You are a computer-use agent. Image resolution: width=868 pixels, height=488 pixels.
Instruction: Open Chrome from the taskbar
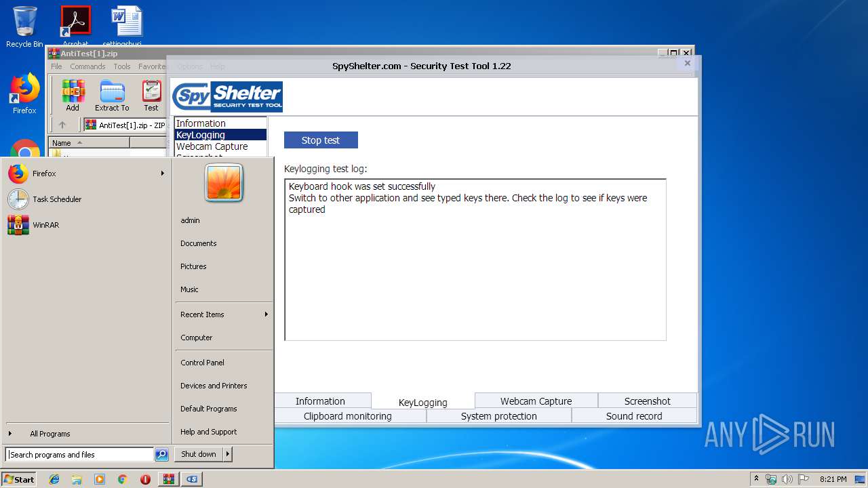click(x=122, y=479)
